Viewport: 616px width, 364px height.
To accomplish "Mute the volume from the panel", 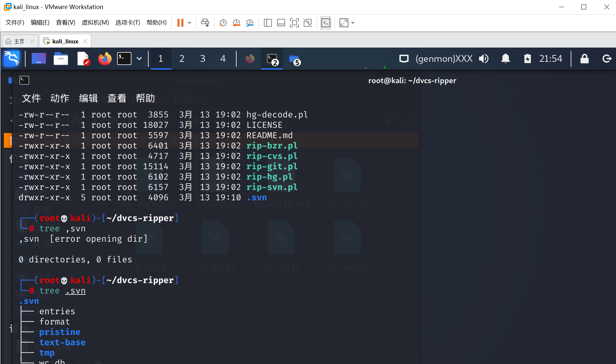I will pyautogui.click(x=484, y=59).
